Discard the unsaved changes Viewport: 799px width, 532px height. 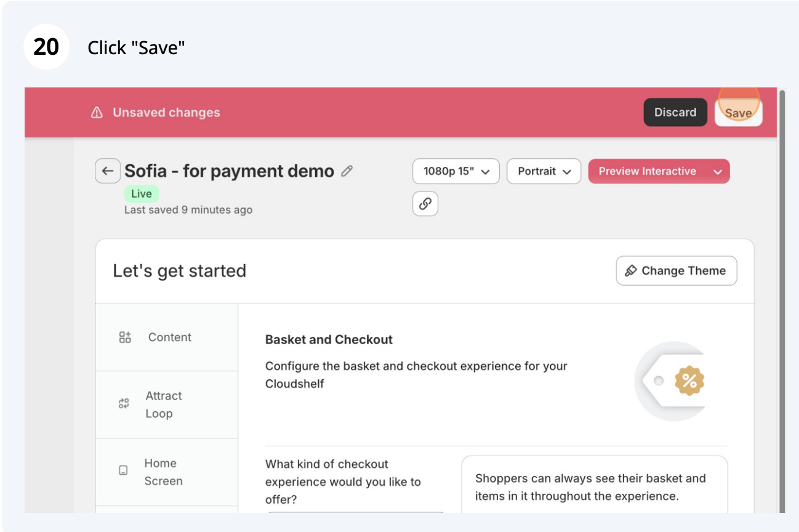[675, 113]
